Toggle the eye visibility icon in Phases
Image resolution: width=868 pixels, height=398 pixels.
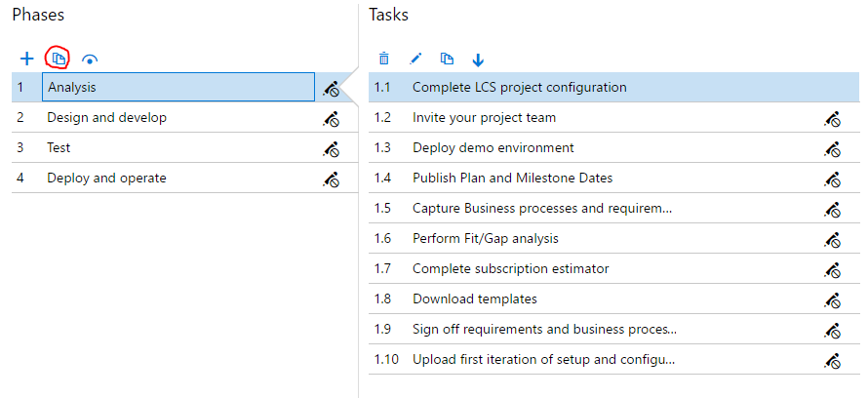(x=90, y=60)
